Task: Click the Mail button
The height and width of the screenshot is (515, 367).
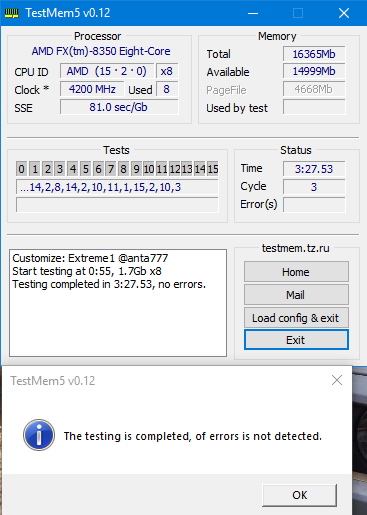Action: [x=296, y=295]
